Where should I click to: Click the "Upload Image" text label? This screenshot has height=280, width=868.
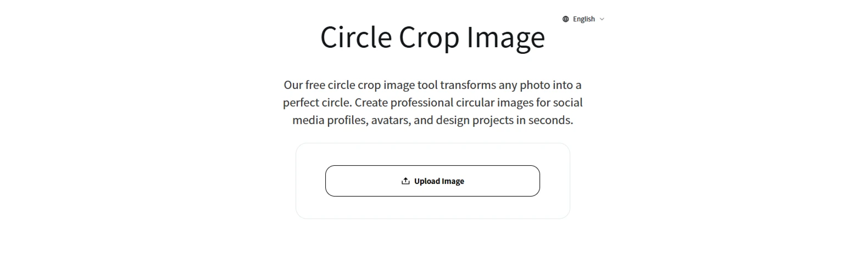[439, 181]
